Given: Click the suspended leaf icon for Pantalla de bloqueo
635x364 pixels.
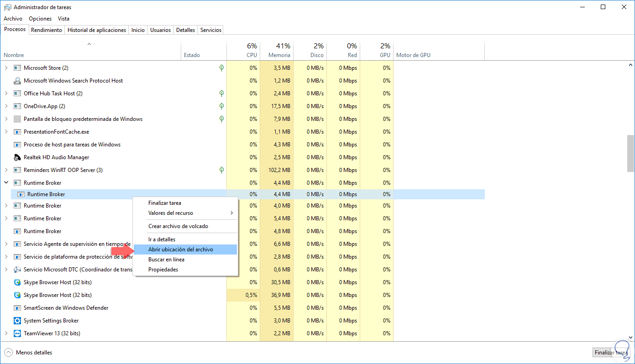Looking at the screenshot, I should pos(221,119).
